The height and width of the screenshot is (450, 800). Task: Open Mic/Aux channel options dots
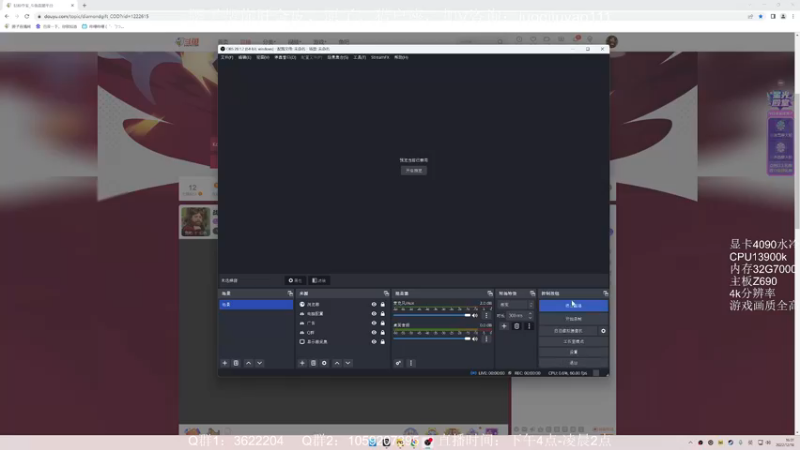click(x=486, y=315)
